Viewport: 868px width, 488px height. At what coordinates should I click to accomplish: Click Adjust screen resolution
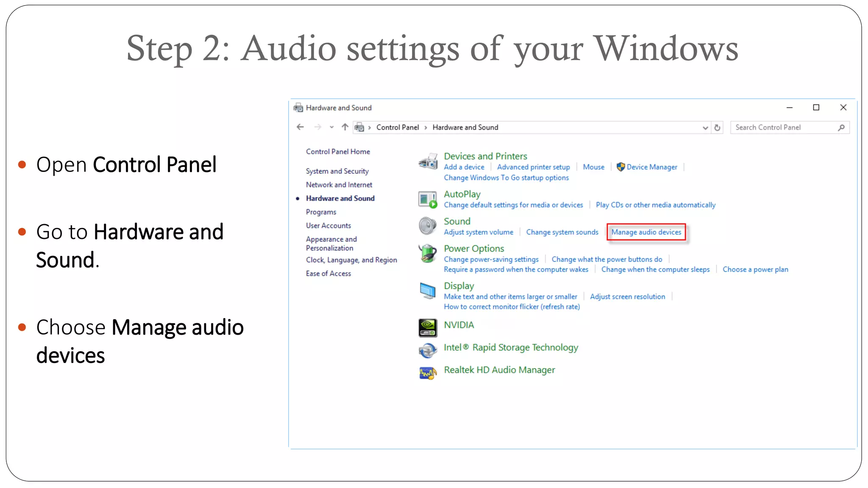tap(627, 297)
